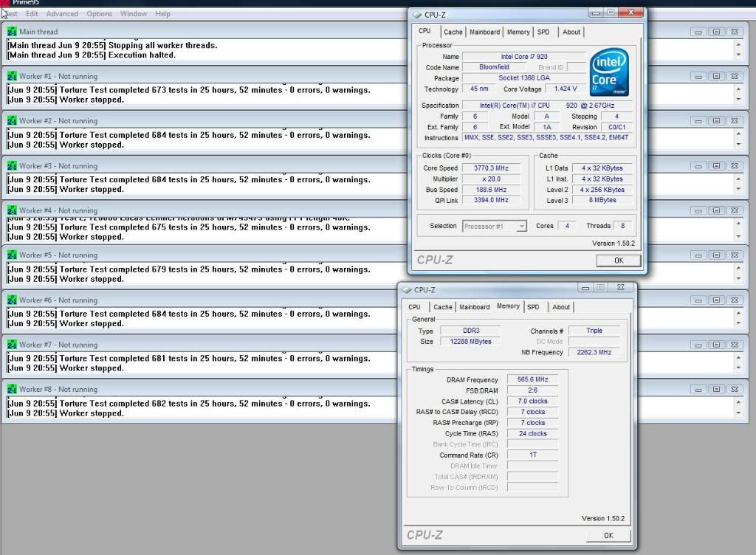The height and width of the screenshot is (555, 756).
Task: Click the Core Voltage value 1.424 V
Action: pyautogui.click(x=565, y=89)
